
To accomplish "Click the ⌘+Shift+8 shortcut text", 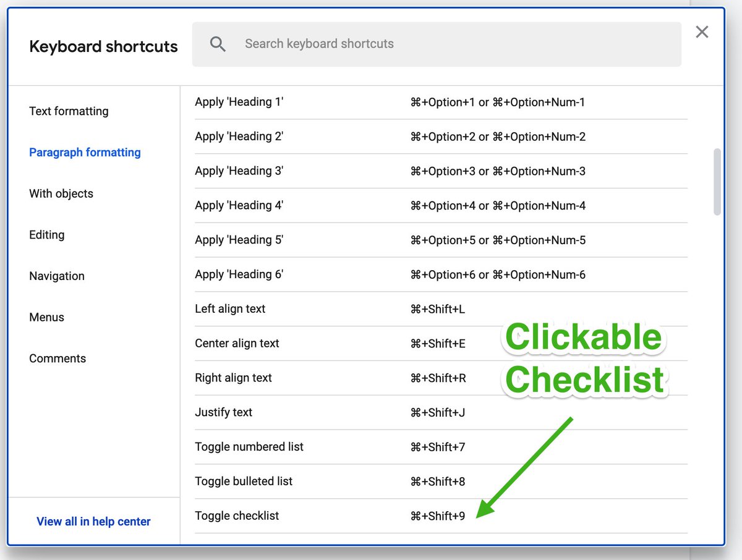I will click(437, 482).
